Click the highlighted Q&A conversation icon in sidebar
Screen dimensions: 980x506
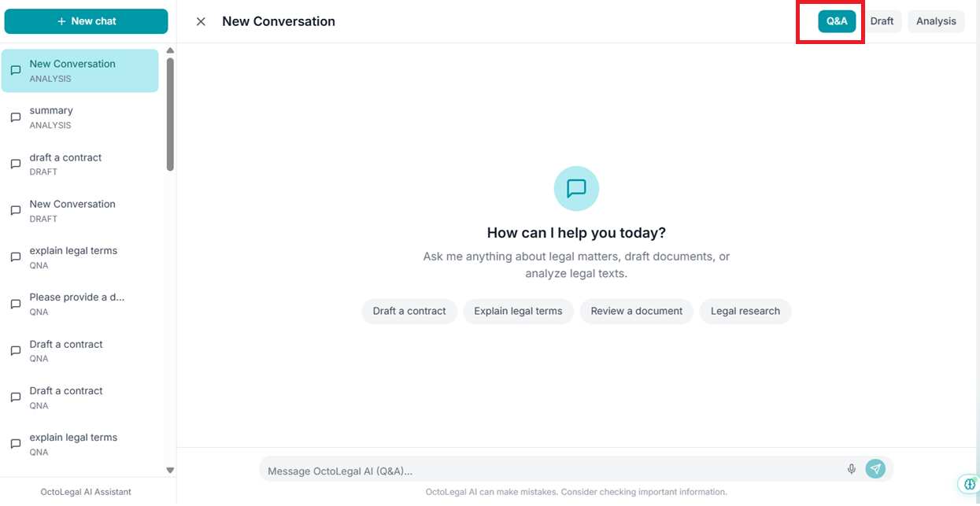pyautogui.click(x=15, y=70)
